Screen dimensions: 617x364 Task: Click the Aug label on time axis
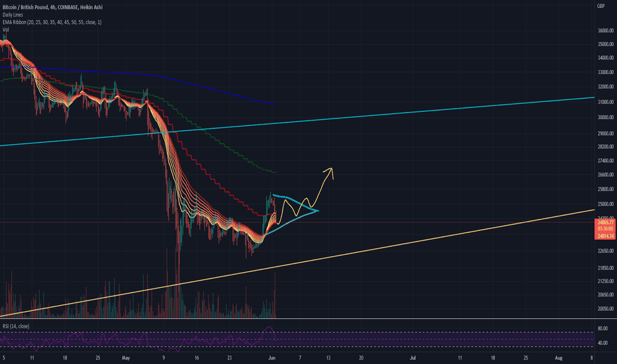click(558, 358)
